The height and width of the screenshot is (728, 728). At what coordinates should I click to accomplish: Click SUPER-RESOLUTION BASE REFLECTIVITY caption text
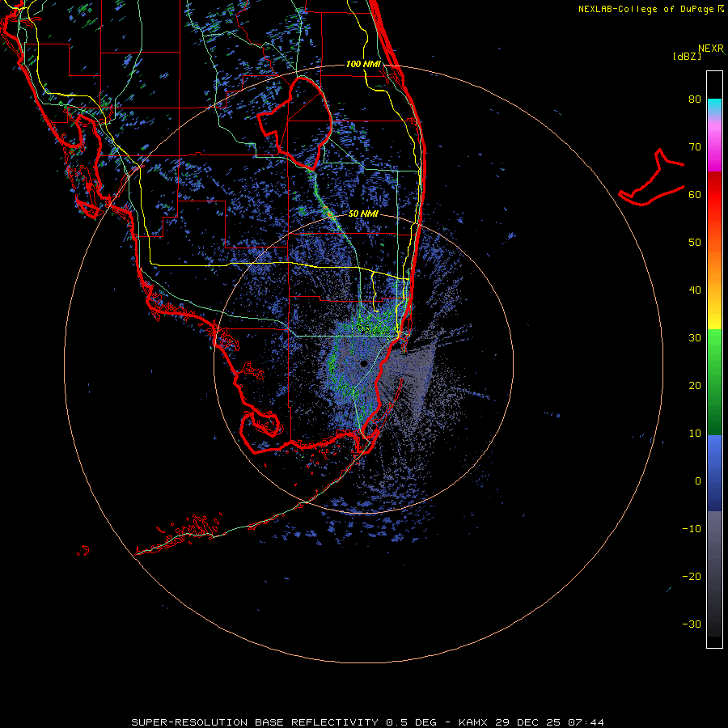(255, 722)
